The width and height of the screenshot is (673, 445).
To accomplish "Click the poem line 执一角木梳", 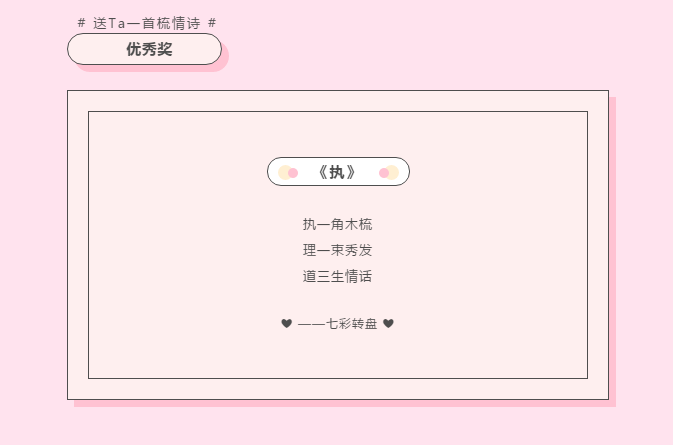I will tap(338, 224).
